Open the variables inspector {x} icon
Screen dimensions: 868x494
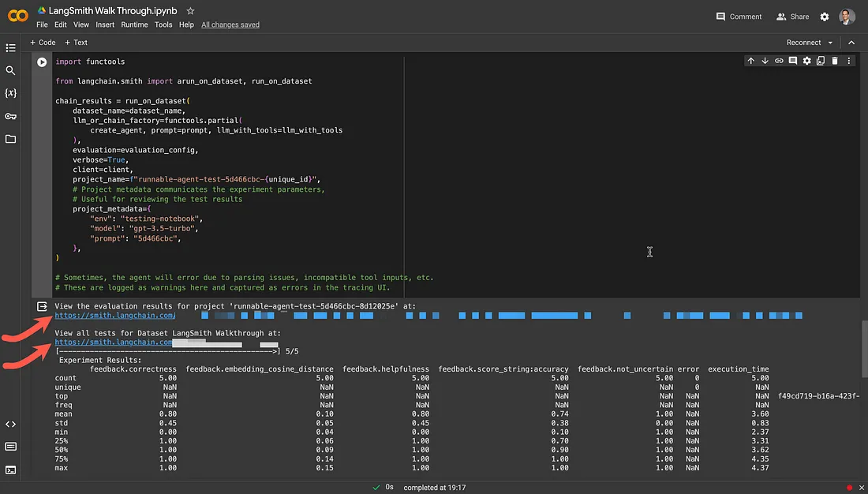tap(10, 93)
